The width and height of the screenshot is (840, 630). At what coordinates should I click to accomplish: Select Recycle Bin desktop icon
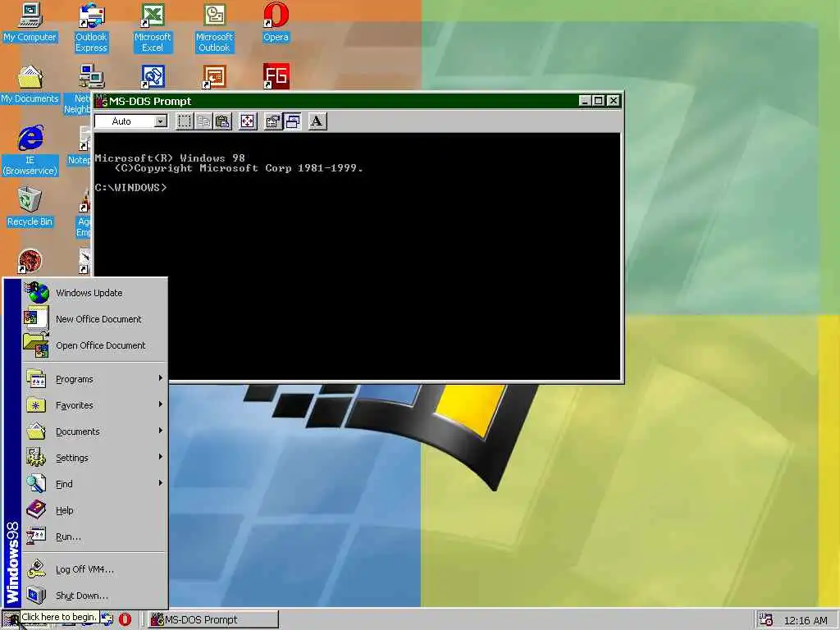(30, 208)
